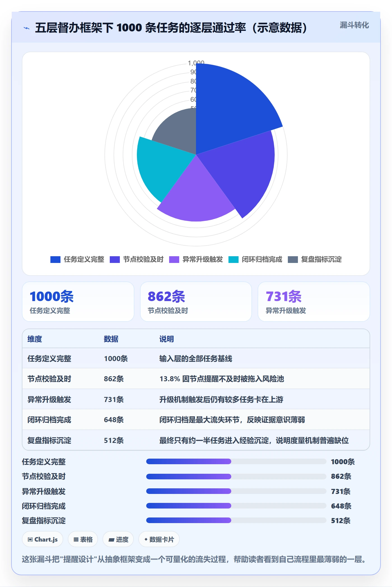The width and height of the screenshot is (392, 587).
Task: Select the 异常升级触发 table row name
Action: (x=49, y=399)
